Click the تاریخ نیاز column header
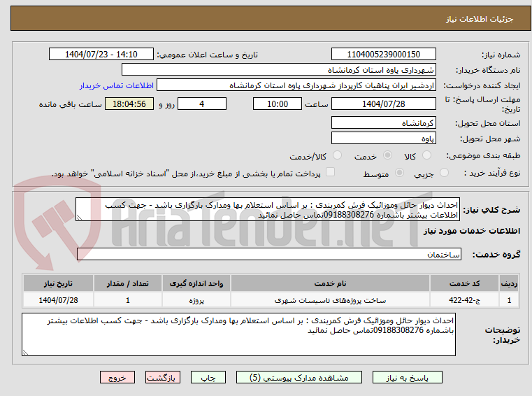This screenshot has width=532, height=396. (58, 283)
